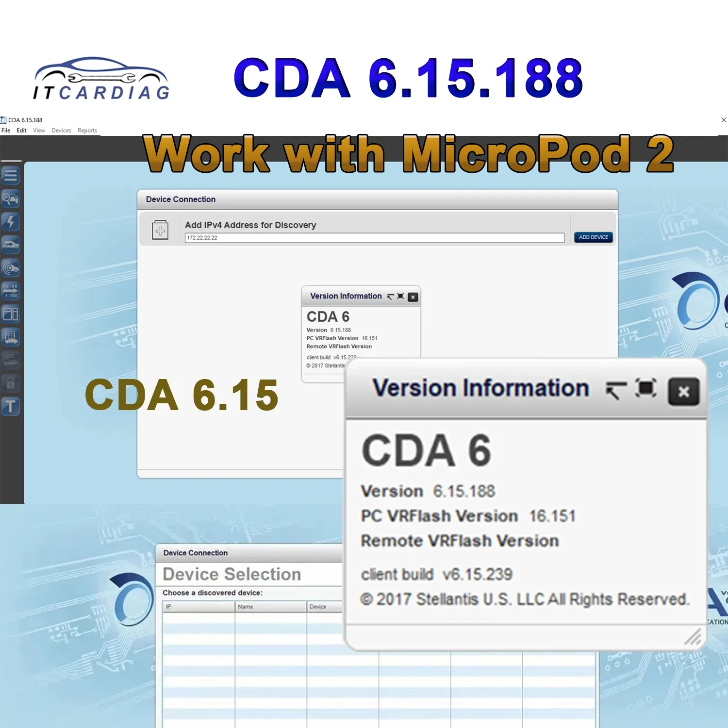The image size is (728, 728).
Task: Select the hex data flash icon
Action: [x=11, y=290]
